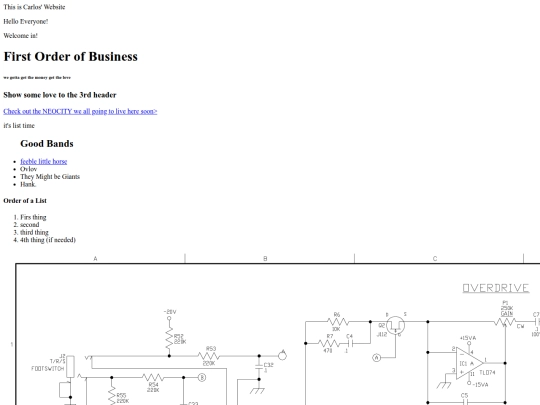Screen dimensions: 540x405
Task: Open the feeble little horse link
Action: [x=44, y=162]
